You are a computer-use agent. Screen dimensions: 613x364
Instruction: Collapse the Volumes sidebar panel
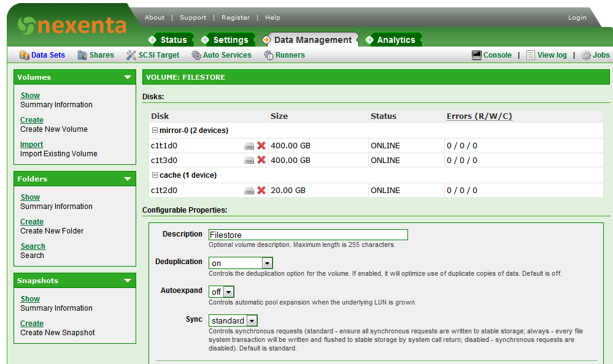[x=128, y=77]
